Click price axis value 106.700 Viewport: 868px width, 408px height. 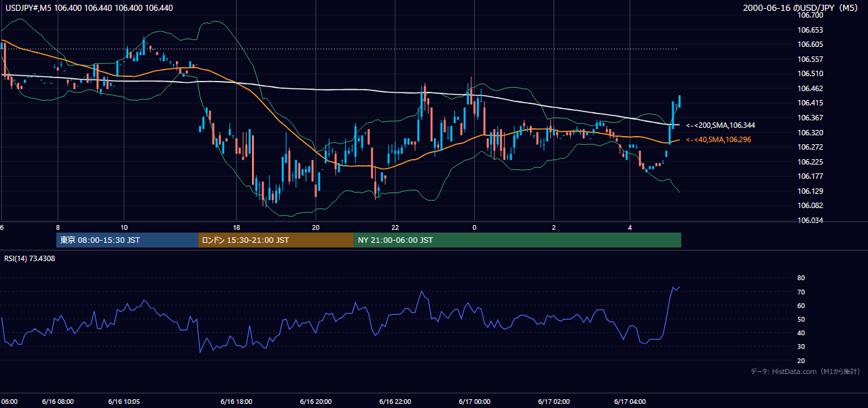pyautogui.click(x=810, y=15)
